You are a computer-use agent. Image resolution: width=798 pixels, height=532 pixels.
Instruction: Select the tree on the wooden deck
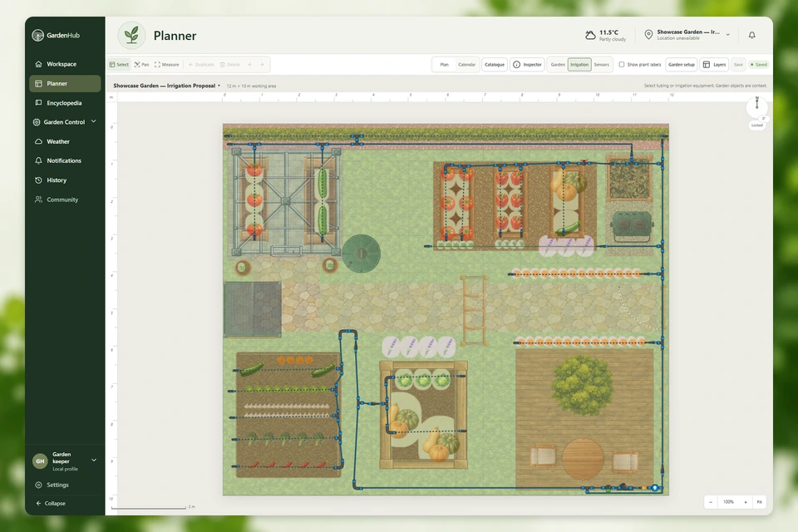point(581,384)
